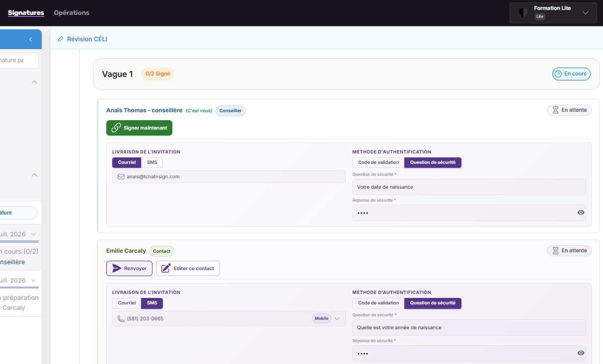Reveal Anaïs Thomas's security answer with the eye icon

pyautogui.click(x=581, y=213)
